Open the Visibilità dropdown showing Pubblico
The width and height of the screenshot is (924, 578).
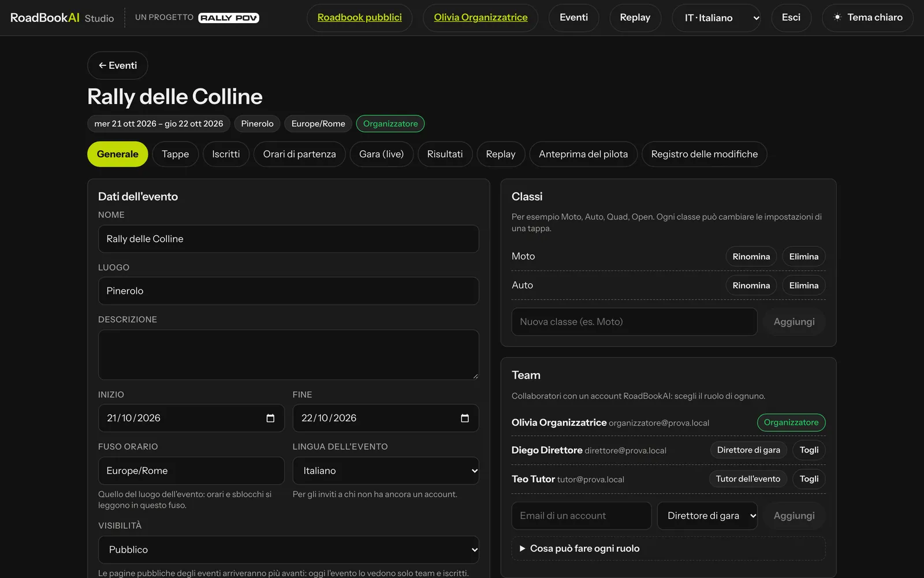289,550
